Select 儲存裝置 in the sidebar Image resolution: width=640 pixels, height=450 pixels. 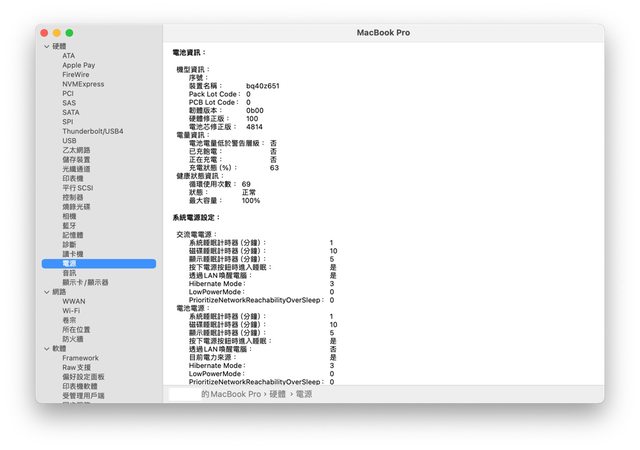pos(76,160)
